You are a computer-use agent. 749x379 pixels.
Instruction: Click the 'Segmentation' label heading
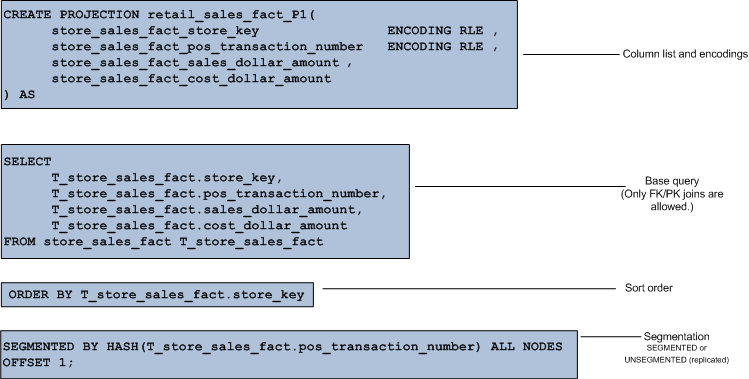coord(676,336)
